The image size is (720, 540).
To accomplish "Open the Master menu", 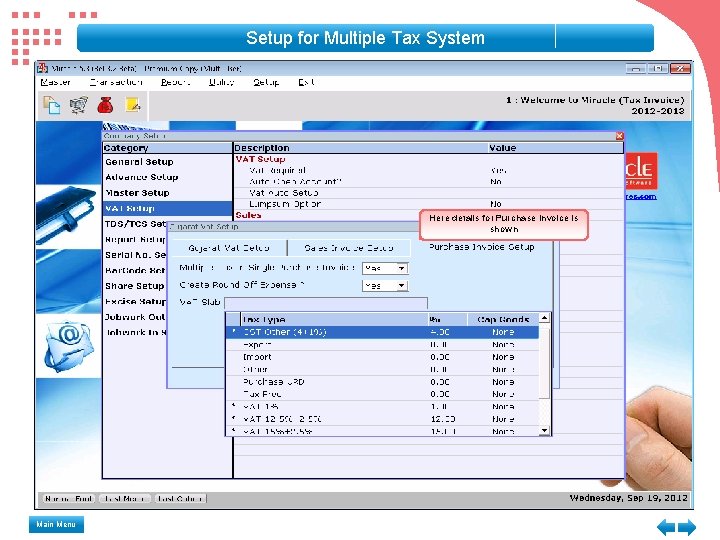I will [55, 82].
